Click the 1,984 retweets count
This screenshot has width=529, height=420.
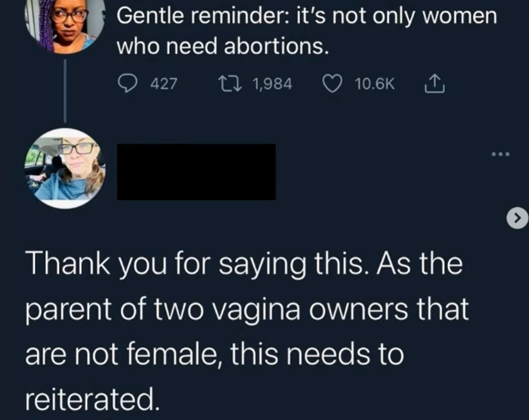coord(272,84)
